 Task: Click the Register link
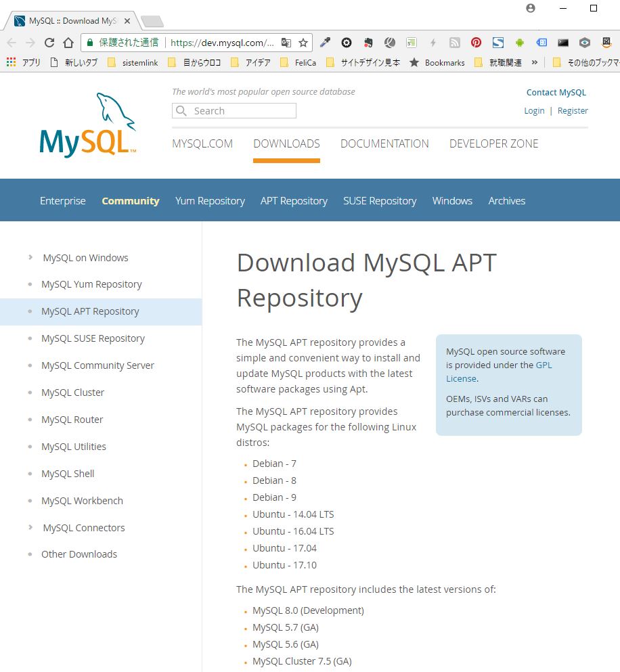tap(573, 110)
